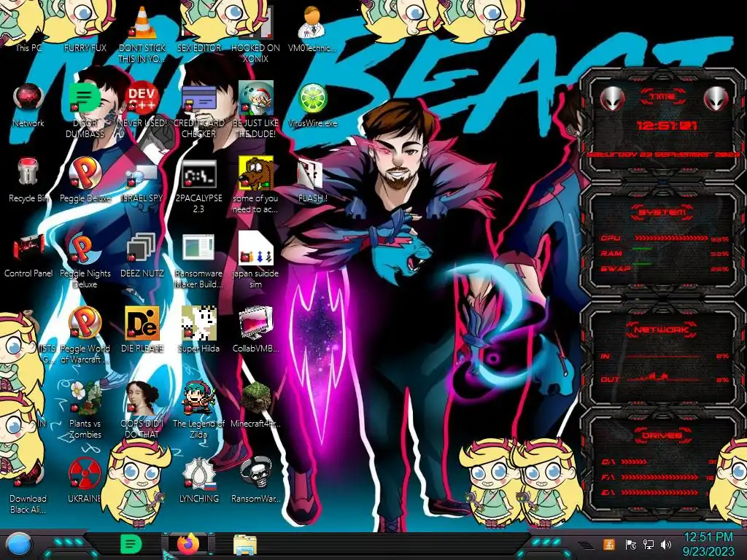Click the CPU usage bar

(x=671, y=238)
